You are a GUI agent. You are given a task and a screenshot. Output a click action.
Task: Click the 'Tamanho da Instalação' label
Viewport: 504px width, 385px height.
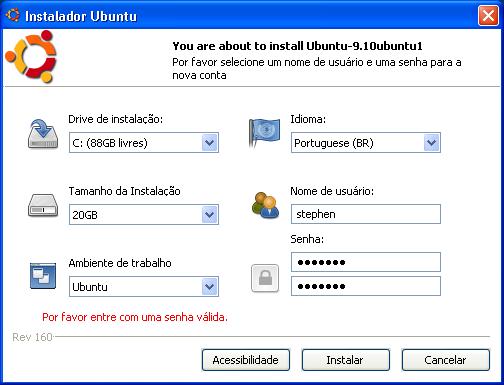pos(124,191)
